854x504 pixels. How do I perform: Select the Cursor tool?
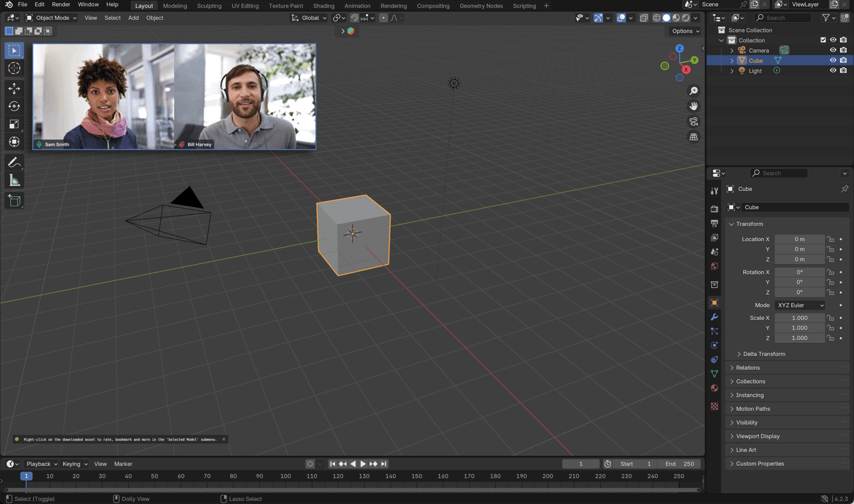(14, 68)
